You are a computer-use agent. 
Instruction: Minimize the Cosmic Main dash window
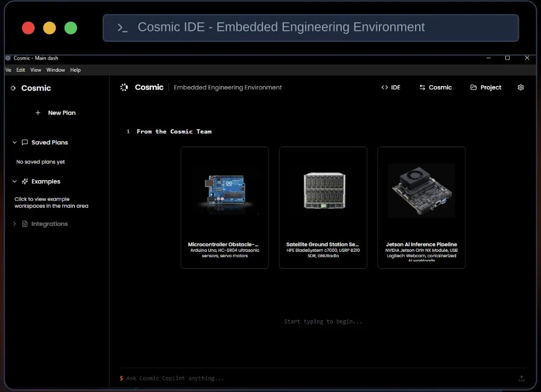pyautogui.click(x=488, y=58)
